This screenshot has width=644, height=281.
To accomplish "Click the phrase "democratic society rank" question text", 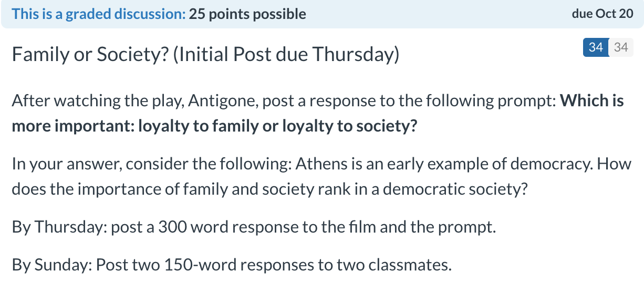I will (x=431, y=189).
